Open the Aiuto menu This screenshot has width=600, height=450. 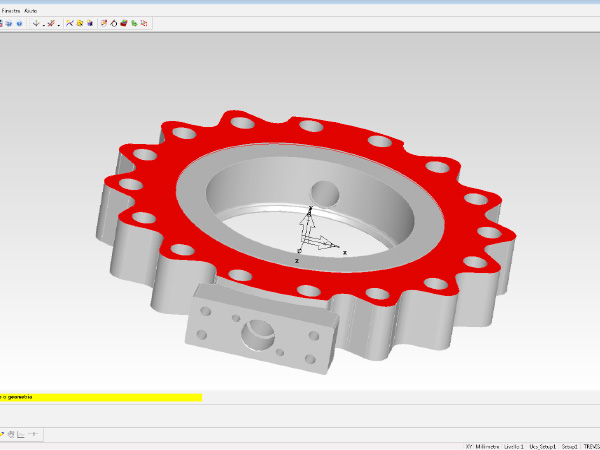31,9
